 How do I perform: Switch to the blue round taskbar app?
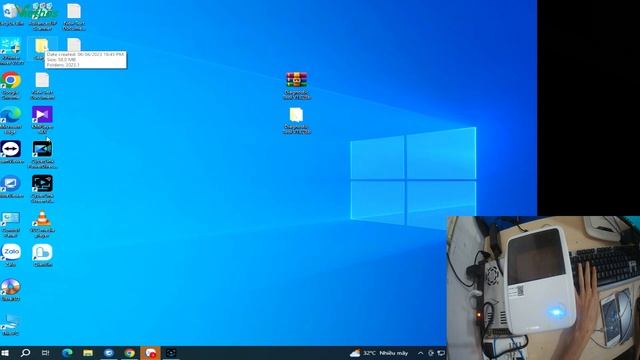[x=109, y=353]
